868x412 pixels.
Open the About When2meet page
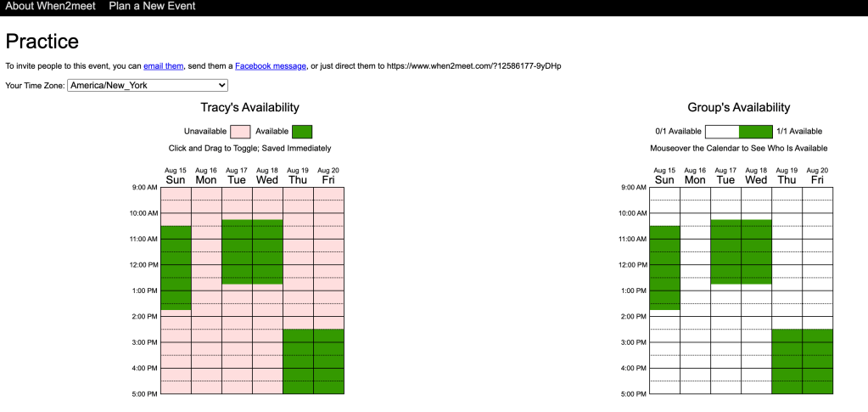[51, 7]
